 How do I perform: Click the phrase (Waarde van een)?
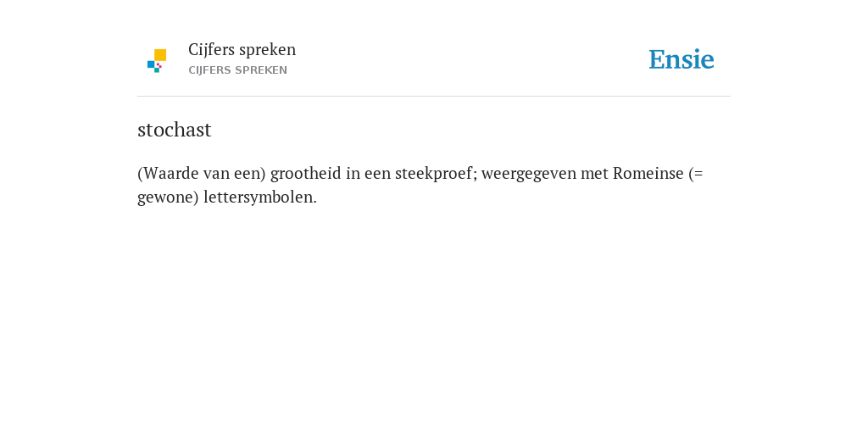coord(202,174)
